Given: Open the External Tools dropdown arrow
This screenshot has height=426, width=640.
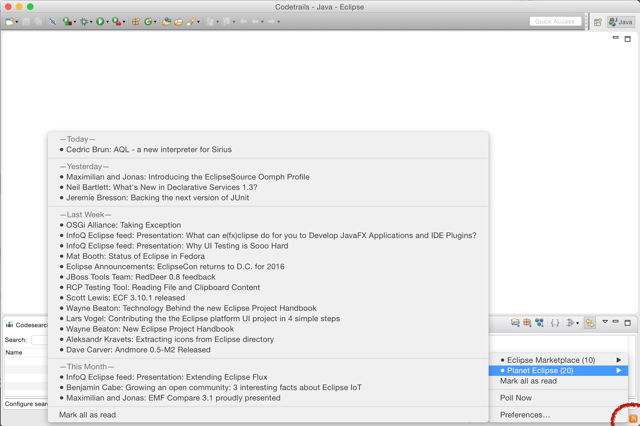Looking at the screenshot, I should [x=124, y=22].
